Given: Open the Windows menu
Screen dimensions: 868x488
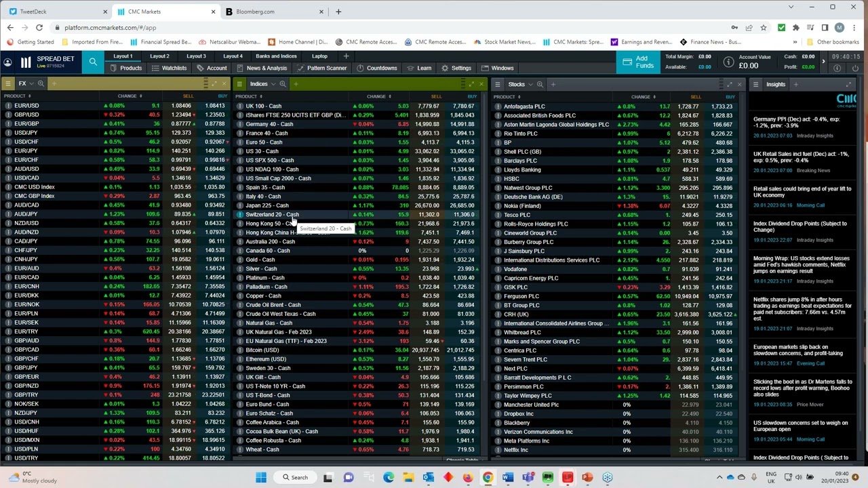Looking at the screenshot, I should coord(498,68).
